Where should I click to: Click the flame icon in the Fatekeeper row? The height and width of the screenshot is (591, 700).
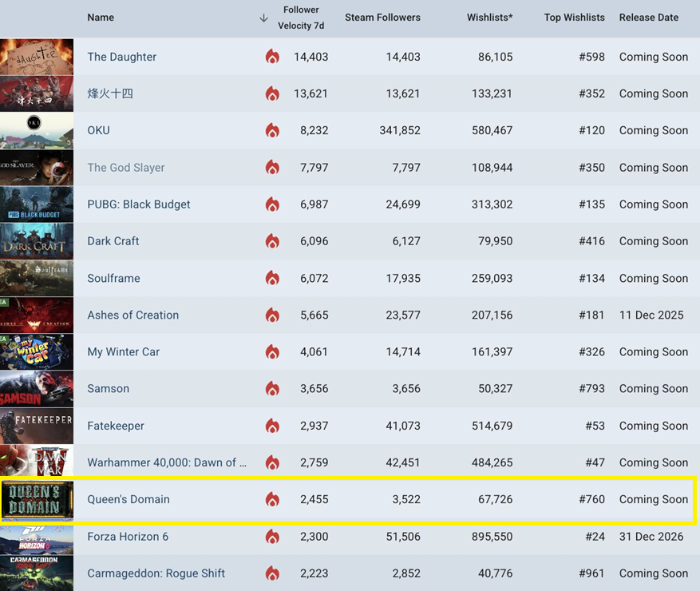click(272, 426)
